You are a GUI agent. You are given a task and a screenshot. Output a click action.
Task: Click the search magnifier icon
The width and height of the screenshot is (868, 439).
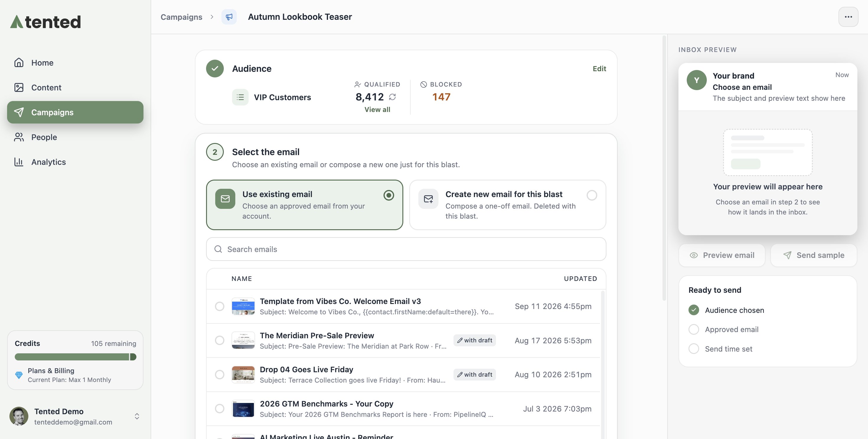(x=218, y=249)
